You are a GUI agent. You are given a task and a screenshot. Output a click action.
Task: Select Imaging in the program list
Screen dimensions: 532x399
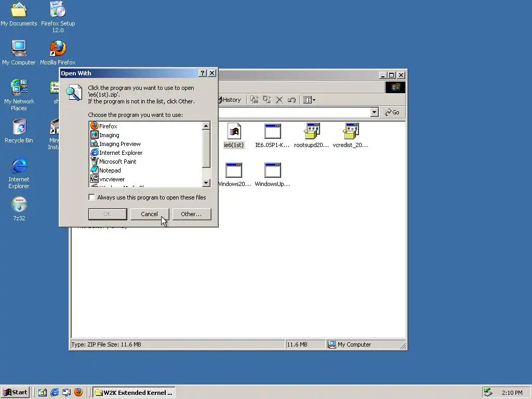click(x=105, y=135)
